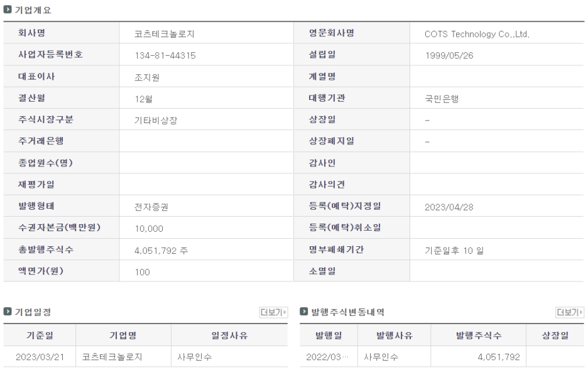The width and height of the screenshot is (588, 370).
Task: Click the 회사명 row label
Action: pos(31,33)
